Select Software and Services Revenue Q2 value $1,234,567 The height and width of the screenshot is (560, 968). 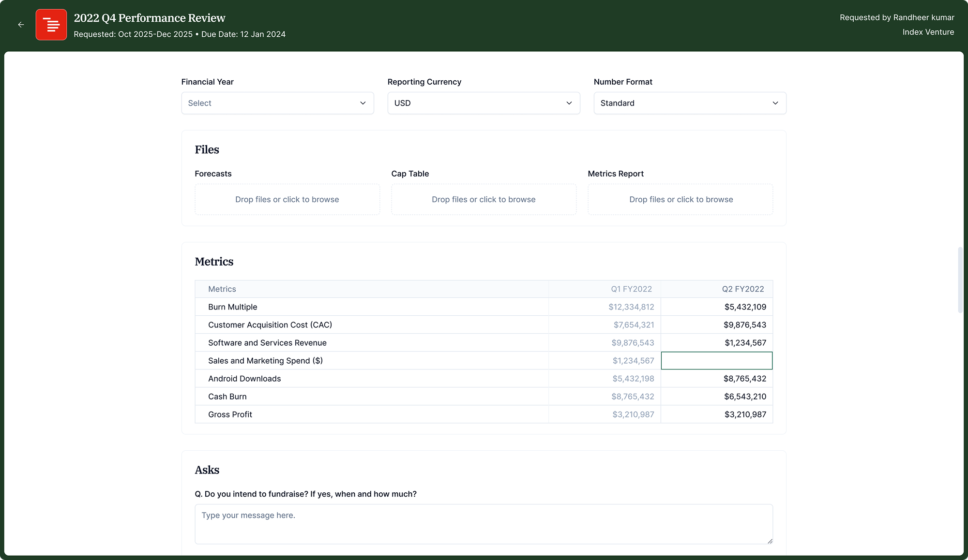pos(745,343)
